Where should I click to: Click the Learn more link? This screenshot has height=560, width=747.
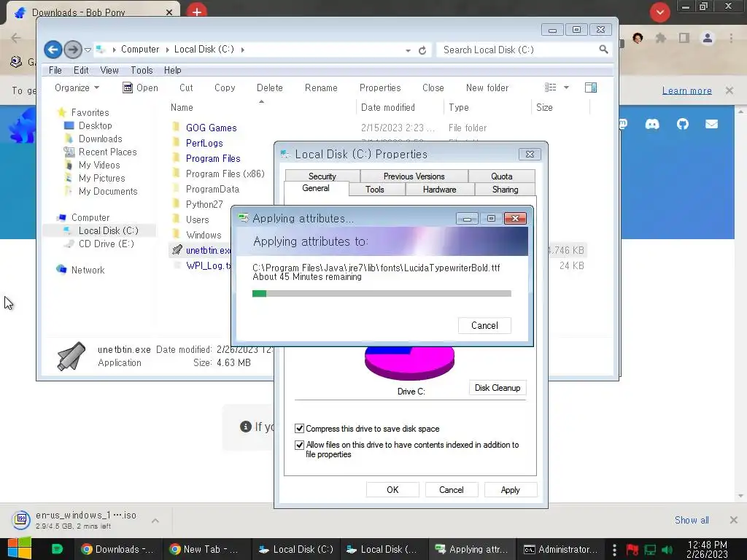686,90
